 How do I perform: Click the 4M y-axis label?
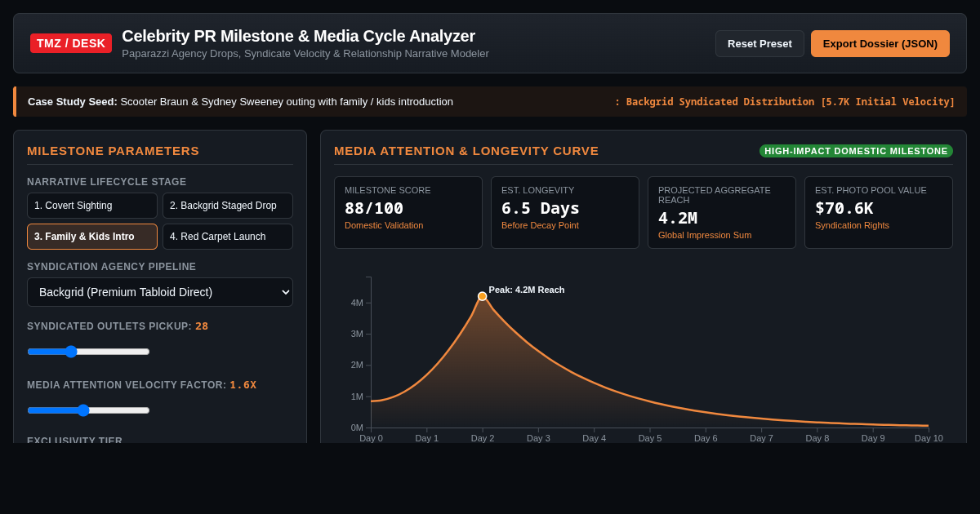(357, 303)
